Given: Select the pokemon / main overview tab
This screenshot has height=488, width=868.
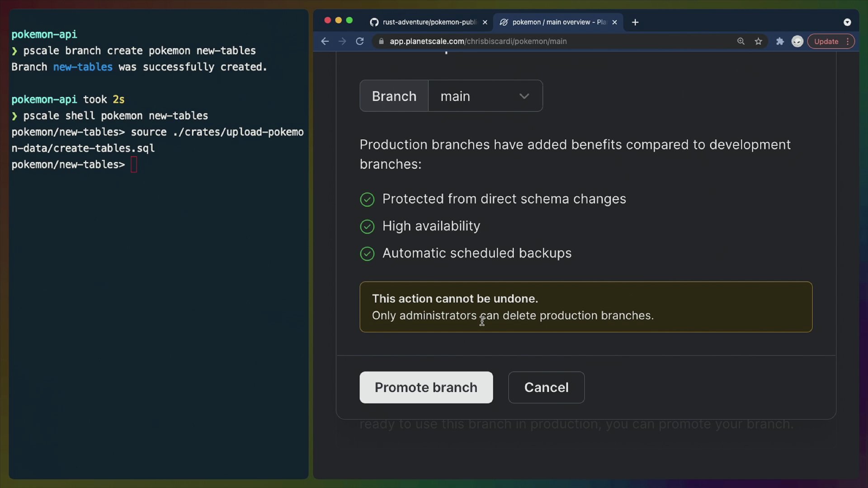Looking at the screenshot, I should (559, 22).
